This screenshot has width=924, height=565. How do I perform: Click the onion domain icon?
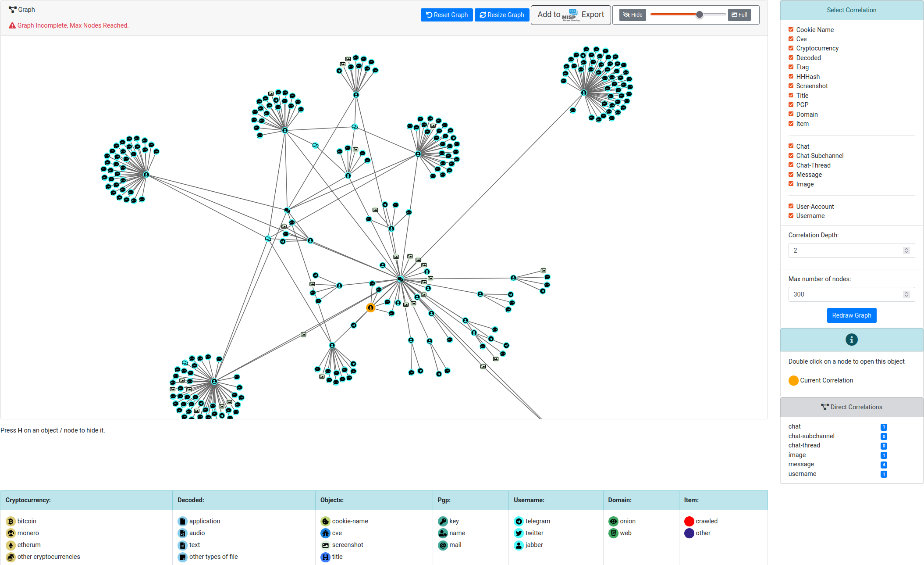click(x=613, y=521)
